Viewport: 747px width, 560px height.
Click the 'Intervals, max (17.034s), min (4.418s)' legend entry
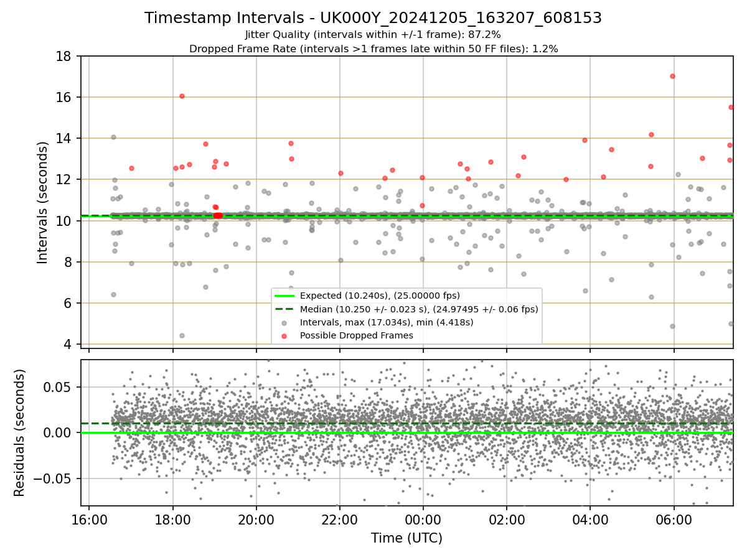(387, 322)
